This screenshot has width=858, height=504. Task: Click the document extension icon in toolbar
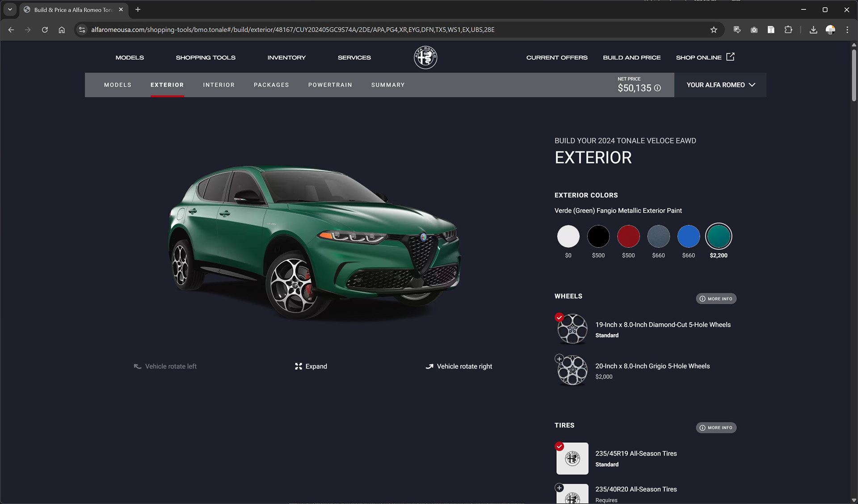(771, 29)
